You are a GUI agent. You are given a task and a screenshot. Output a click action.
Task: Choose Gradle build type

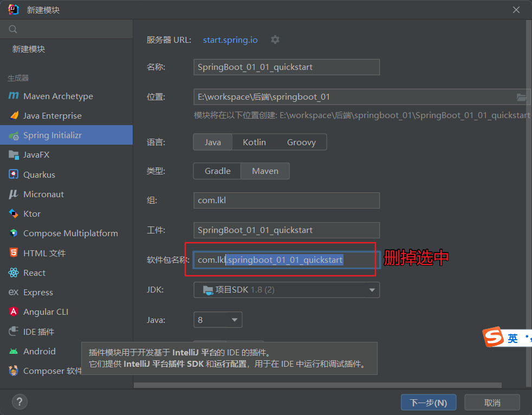pyautogui.click(x=217, y=171)
